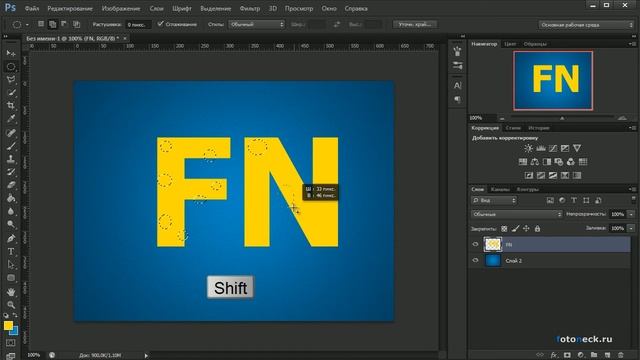
Task: Delete layer with trash icon
Action: point(621,355)
